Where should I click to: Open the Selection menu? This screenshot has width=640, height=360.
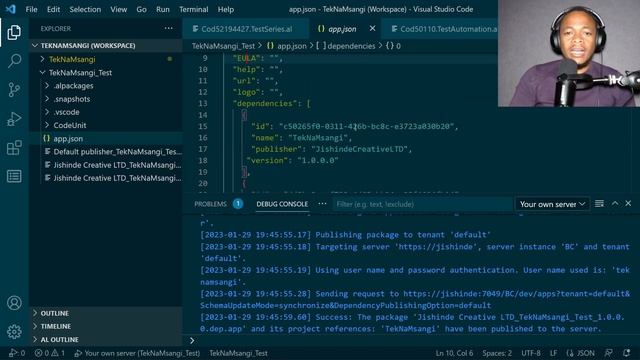pyautogui.click(x=85, y=9)
